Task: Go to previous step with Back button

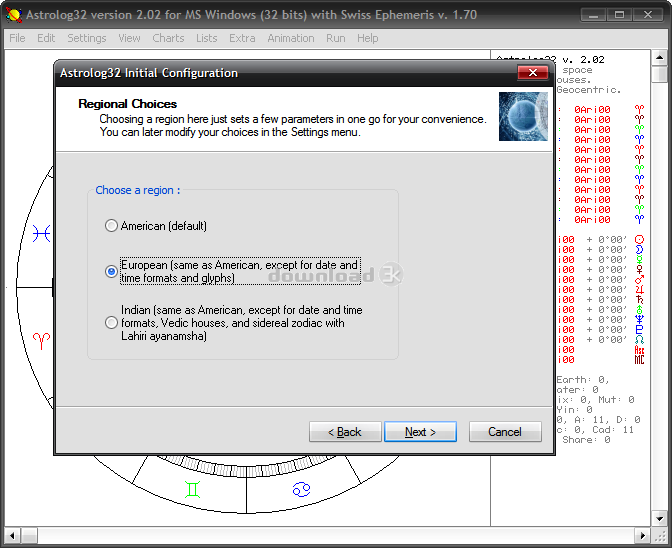Action: (x=345, y=431)
